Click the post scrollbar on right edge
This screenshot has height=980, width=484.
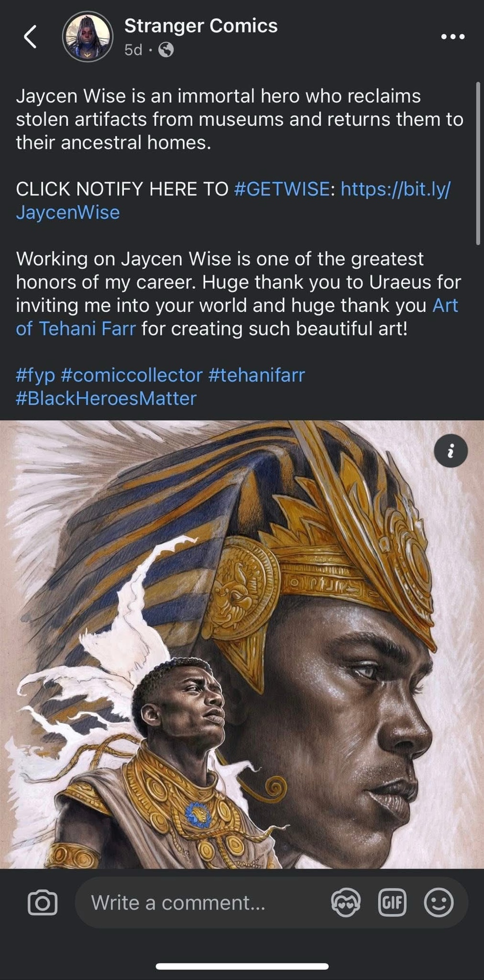[x=478, y=163]
